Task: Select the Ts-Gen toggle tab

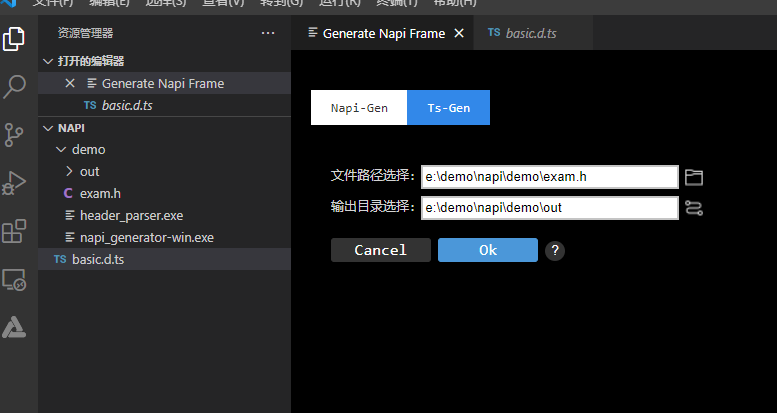Action: pyautogui.click(x=448, y=108)
